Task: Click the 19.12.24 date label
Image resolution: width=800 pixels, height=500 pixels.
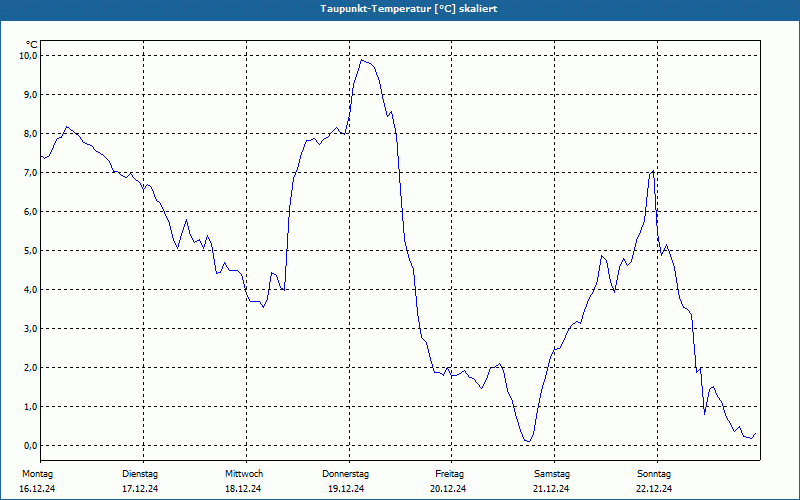Action: click(x=346, y=489)
